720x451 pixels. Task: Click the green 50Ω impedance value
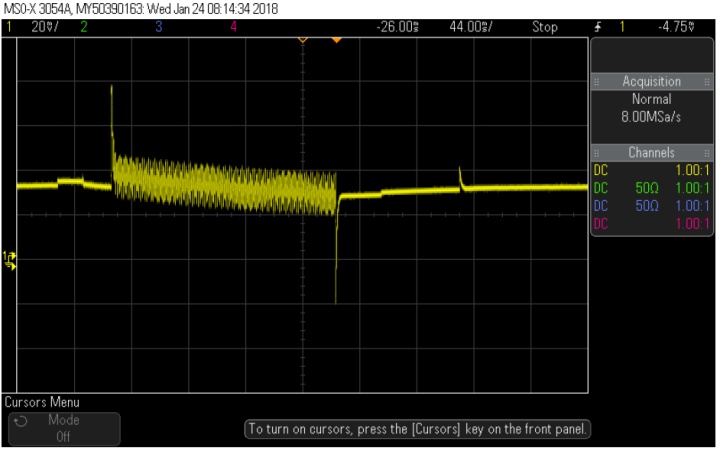pyautogui.click(x=647, y=188)
